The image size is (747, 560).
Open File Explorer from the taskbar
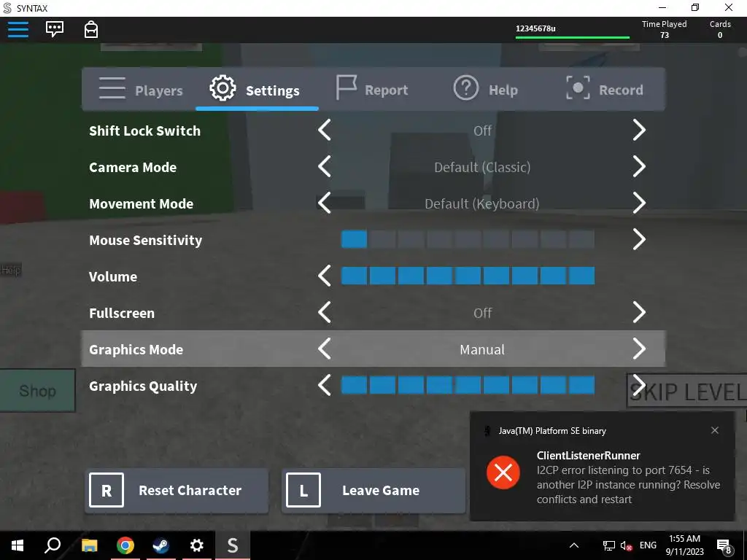[x=89, y=545]
